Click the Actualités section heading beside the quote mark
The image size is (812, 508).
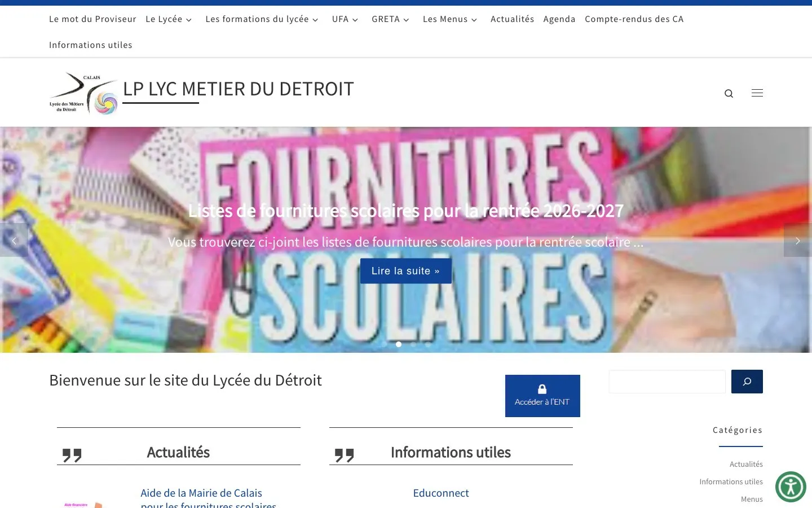coord(178,452)
